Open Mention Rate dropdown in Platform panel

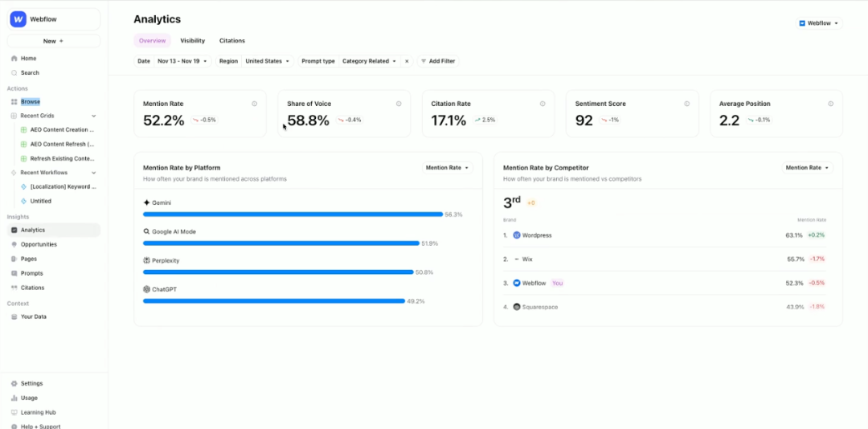[448, 168]
